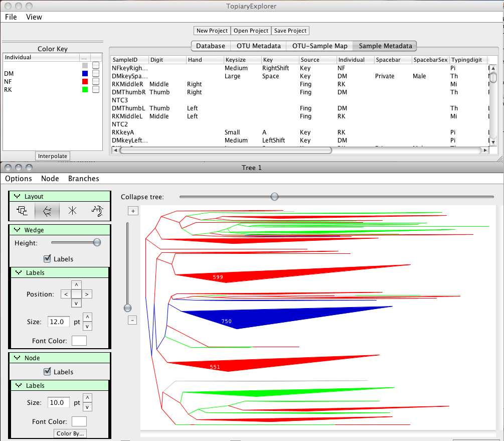This screenshot has height=441, width=504.
Task: Toggle Node Labels checkbox
Action: pos(47,372)
